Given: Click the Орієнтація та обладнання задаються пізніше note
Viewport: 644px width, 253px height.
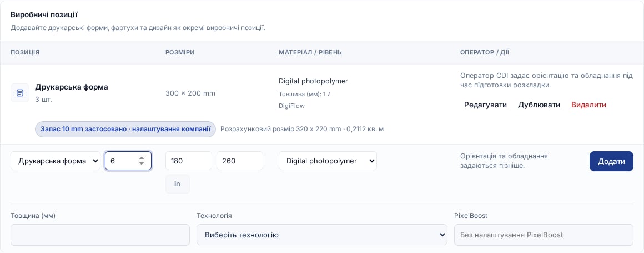Looking at the screenshot, I should point(504,161).
